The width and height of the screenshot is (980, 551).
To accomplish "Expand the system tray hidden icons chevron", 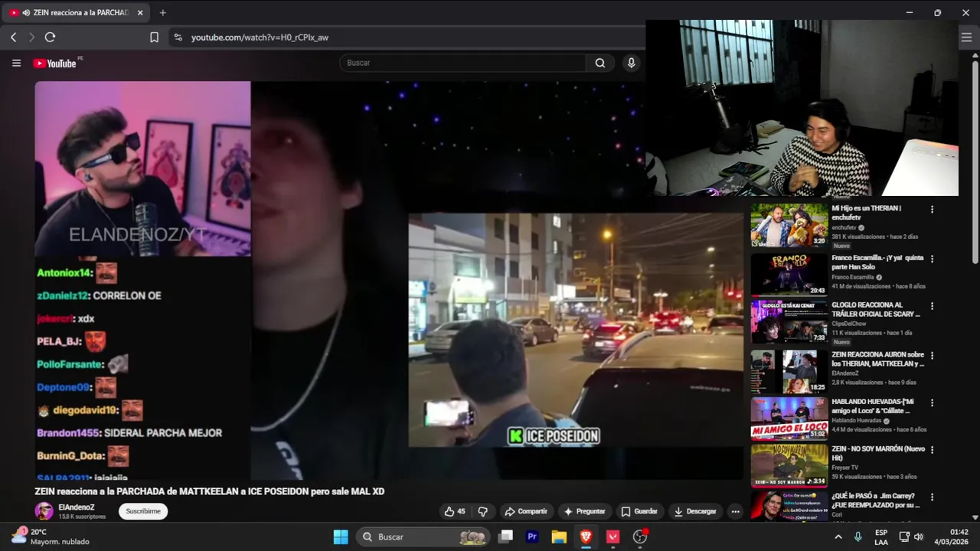I will point(838,537).
